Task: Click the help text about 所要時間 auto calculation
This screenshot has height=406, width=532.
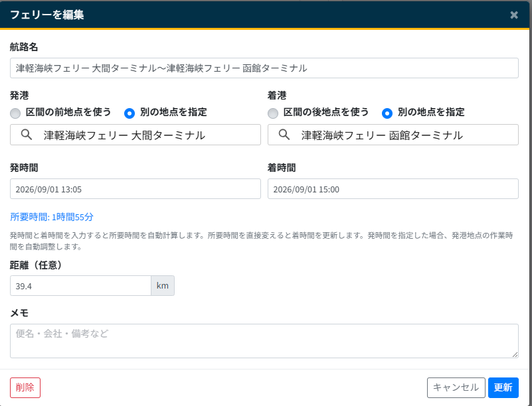Action: click(261, 241)
